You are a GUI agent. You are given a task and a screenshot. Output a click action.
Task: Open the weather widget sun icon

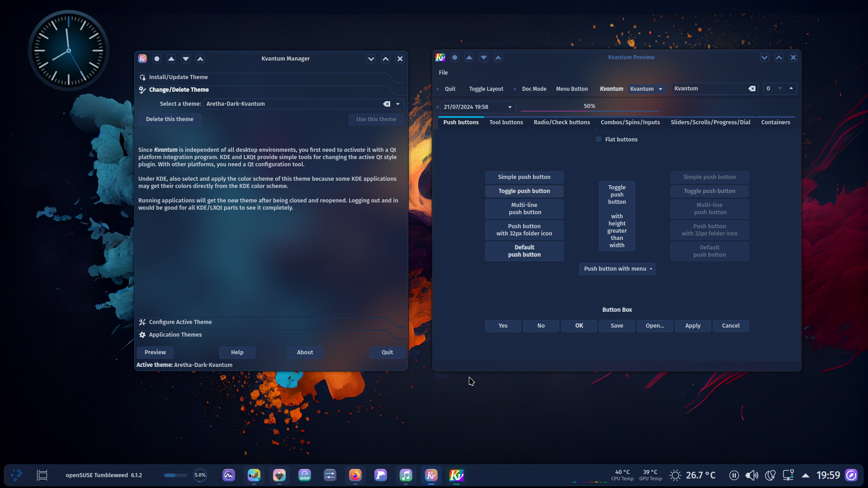coord(675,475)
